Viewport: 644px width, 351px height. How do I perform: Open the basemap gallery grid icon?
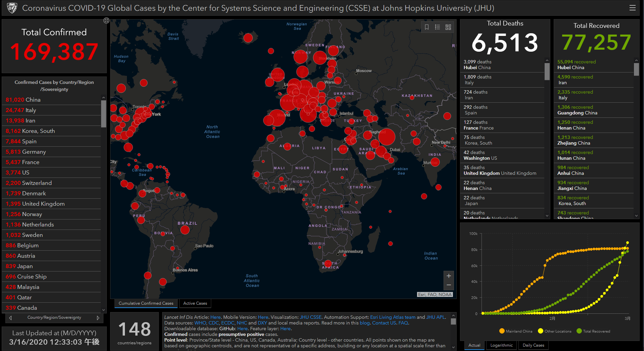(x=448, y=27)
